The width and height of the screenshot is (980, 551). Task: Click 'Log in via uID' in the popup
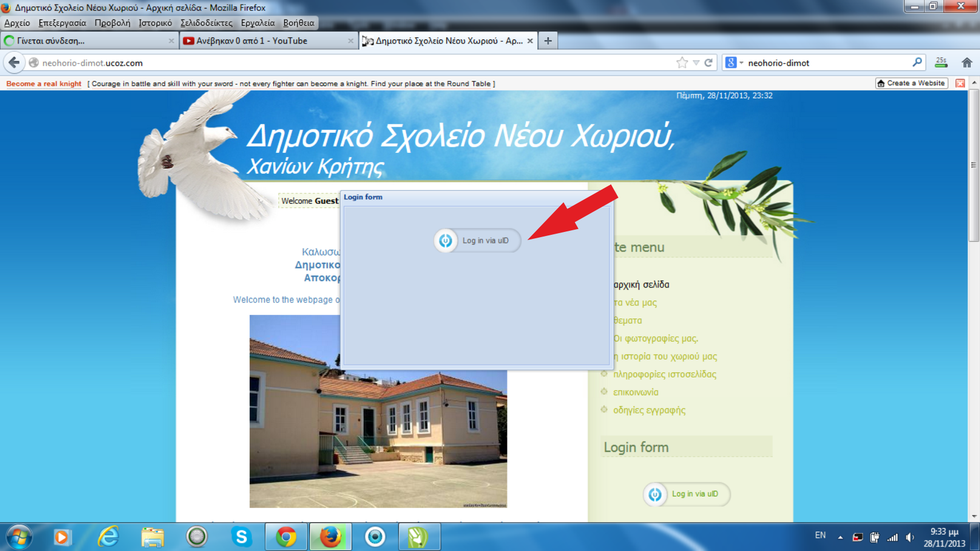(x=477, y=241)
